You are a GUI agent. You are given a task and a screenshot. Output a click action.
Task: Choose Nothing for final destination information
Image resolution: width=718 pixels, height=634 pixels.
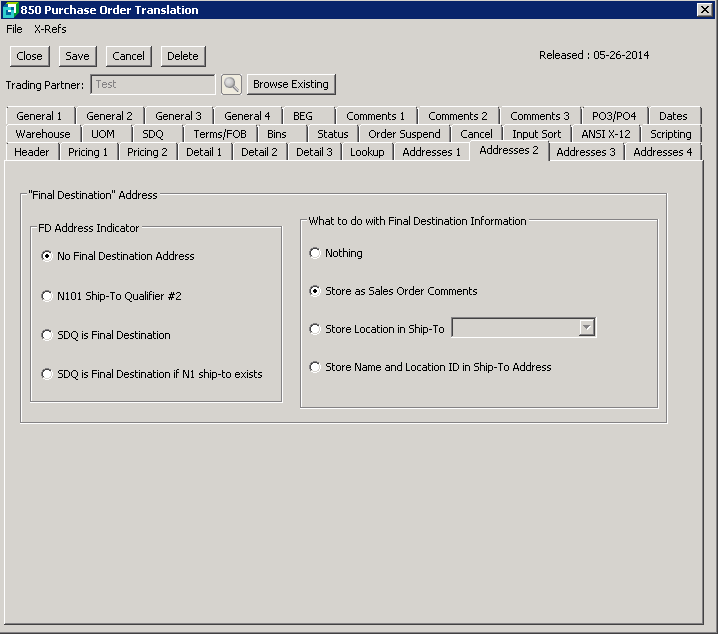tap(316, 253)
